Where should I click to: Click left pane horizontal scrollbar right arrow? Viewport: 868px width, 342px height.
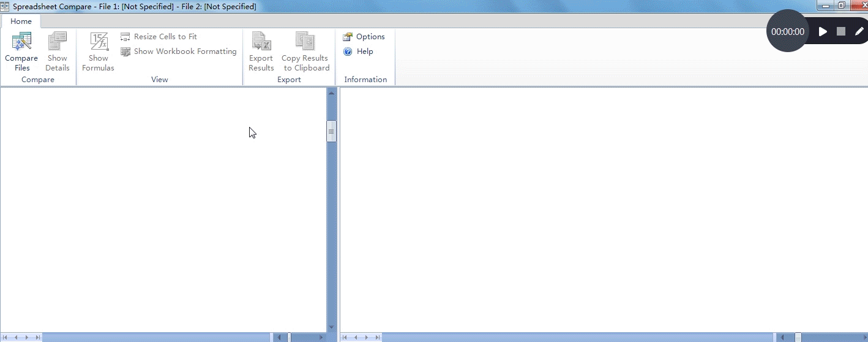click(x=321, y=338)
